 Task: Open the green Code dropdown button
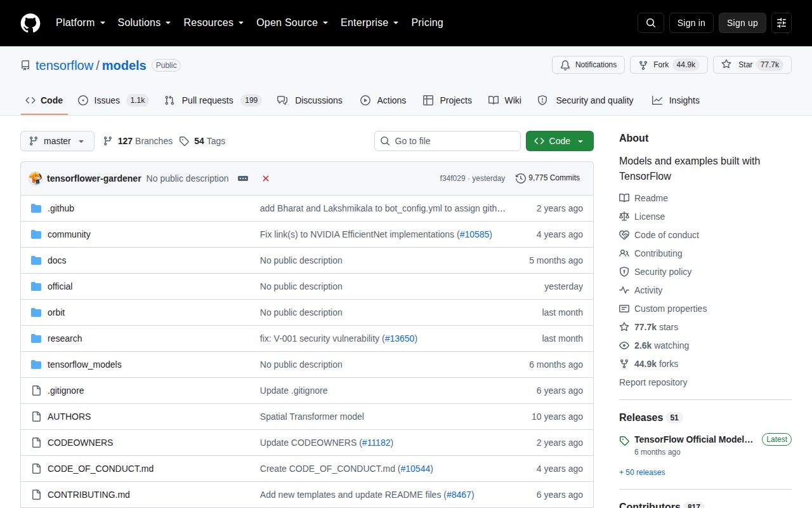pos(560,141)
